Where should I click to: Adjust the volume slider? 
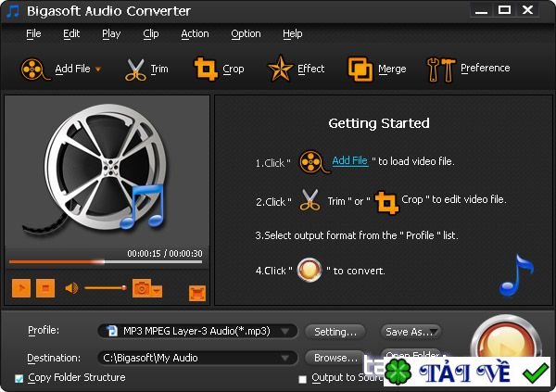(106, 287)
